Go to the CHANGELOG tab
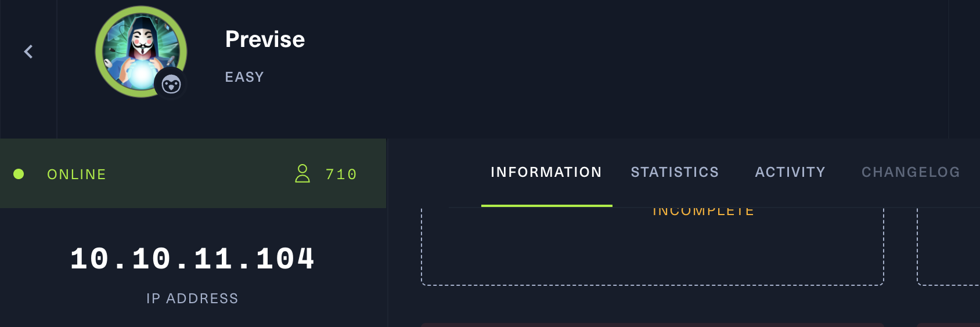This screenshot has width=980, height=327. 910,172
